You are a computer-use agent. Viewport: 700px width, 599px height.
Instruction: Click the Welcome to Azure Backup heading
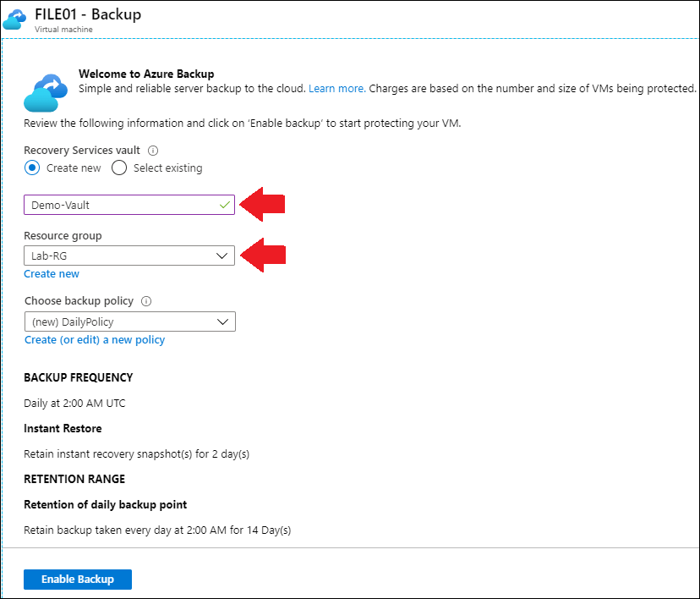click(x=146, y=74)
